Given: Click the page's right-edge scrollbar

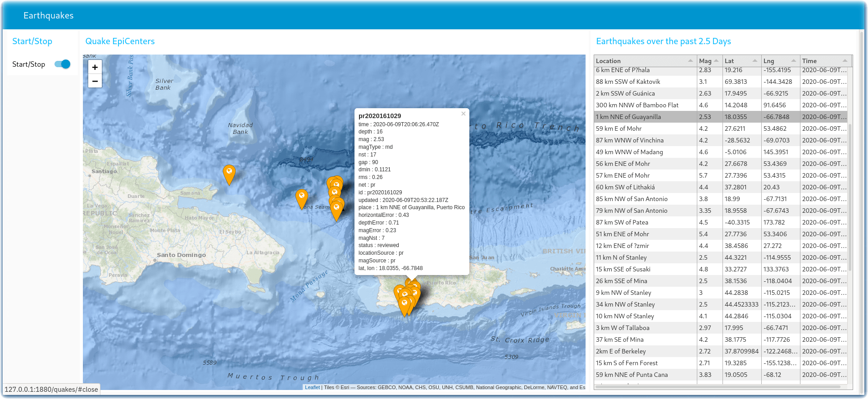Looking at the screenshot, I should 862,212.
